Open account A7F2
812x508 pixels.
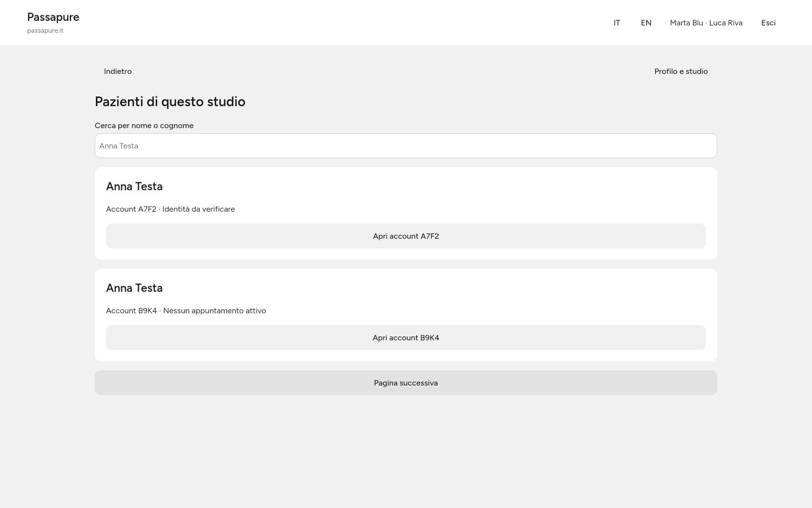point(406,236)
